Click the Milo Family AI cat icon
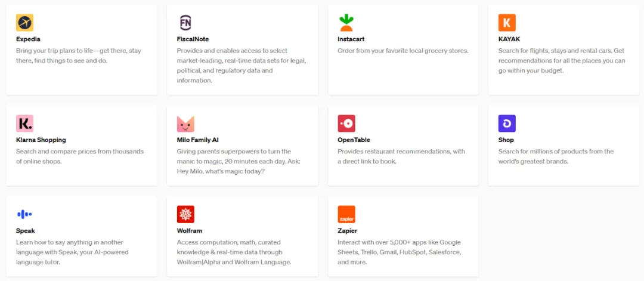The width and height of the screenshot is (644, 281). pyautogui.click(x=185, y=123)
